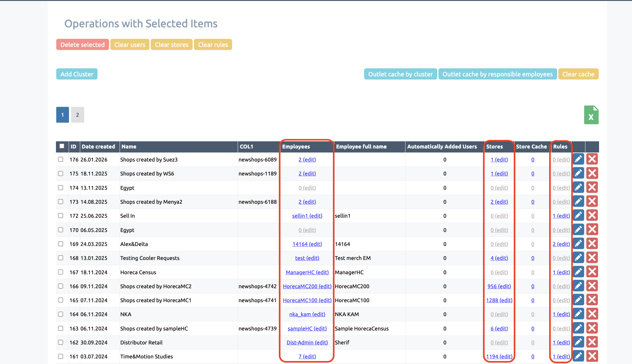The height and width of the screenshot is (364, 632).
Task: Go to page 2 of clusters
Action: point(77,115)
